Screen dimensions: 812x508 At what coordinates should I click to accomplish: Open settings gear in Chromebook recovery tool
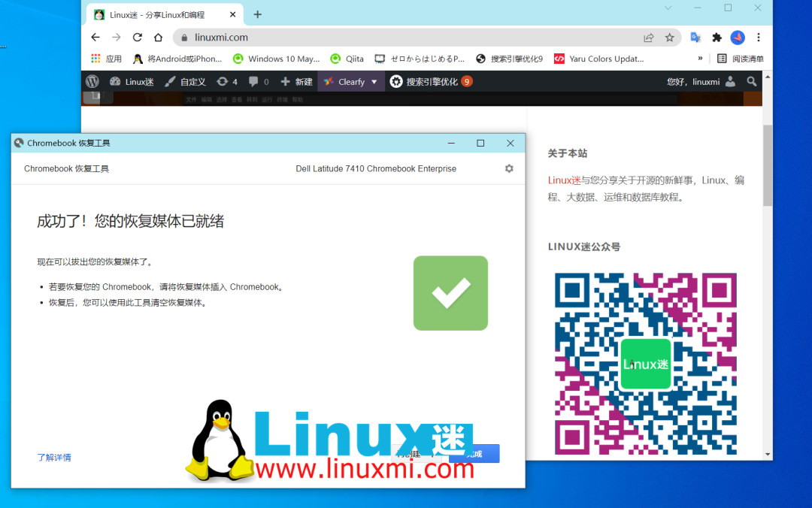509,169
